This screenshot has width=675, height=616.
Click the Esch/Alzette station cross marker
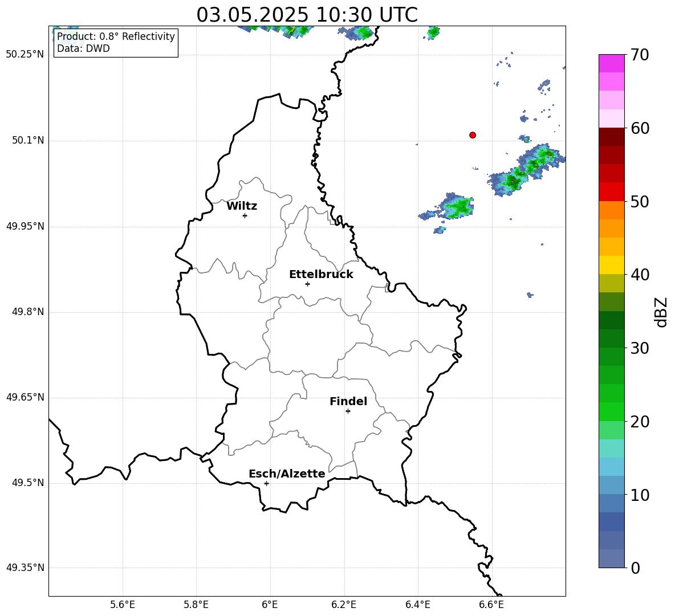tap(266, 483)
